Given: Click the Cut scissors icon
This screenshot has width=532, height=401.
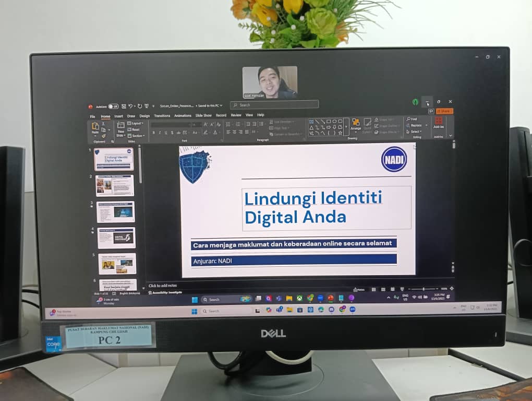Looking at the screenshot, I should tap(103, 124).
